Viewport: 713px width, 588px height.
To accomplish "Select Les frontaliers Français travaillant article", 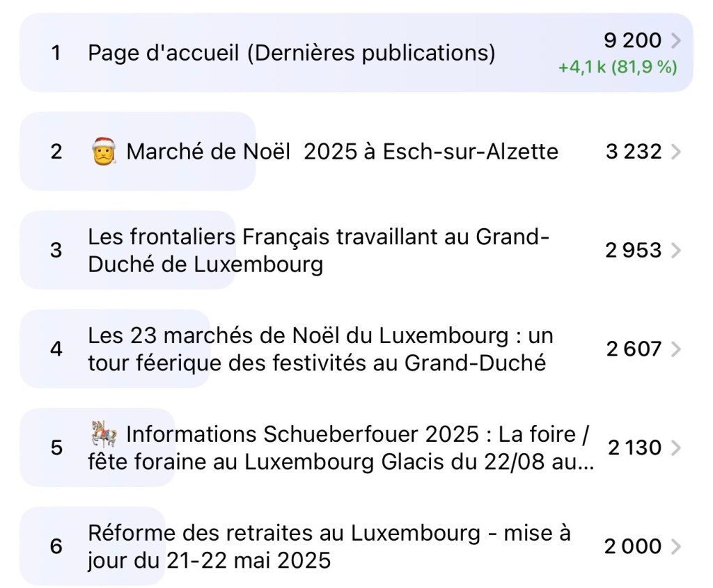I will tap(318, 251).
